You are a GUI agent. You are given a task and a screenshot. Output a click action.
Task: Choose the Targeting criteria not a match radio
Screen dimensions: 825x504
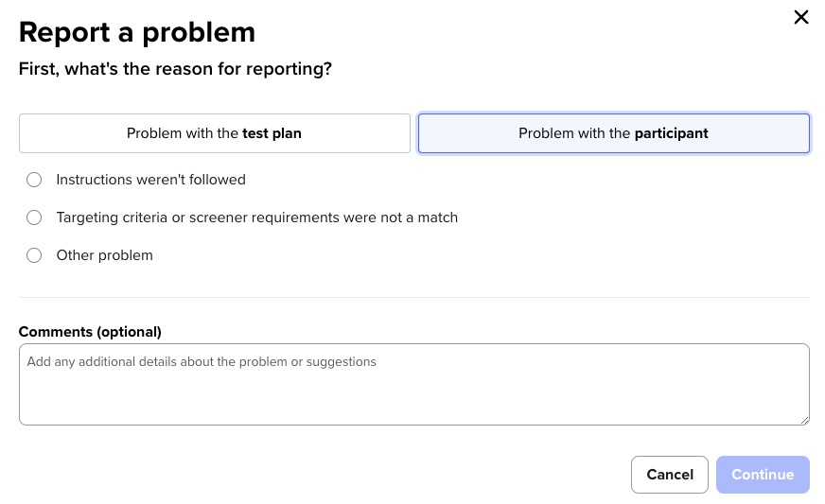(34, 217)
